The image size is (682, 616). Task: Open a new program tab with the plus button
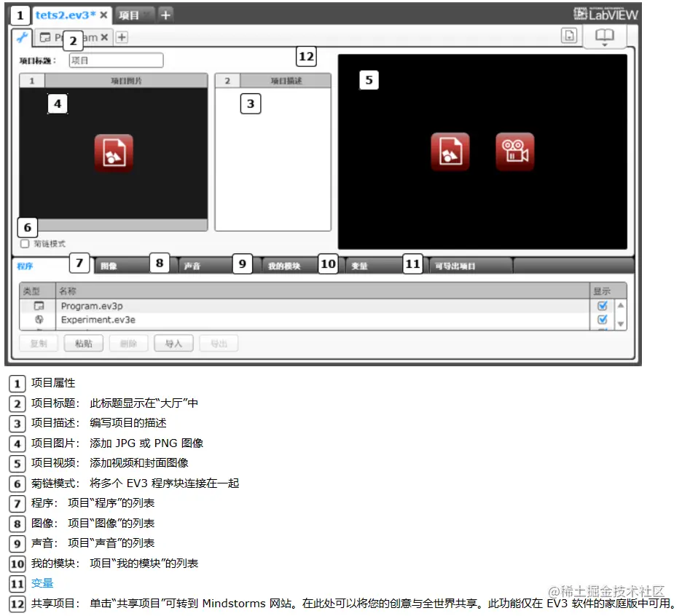pos(124,36)
